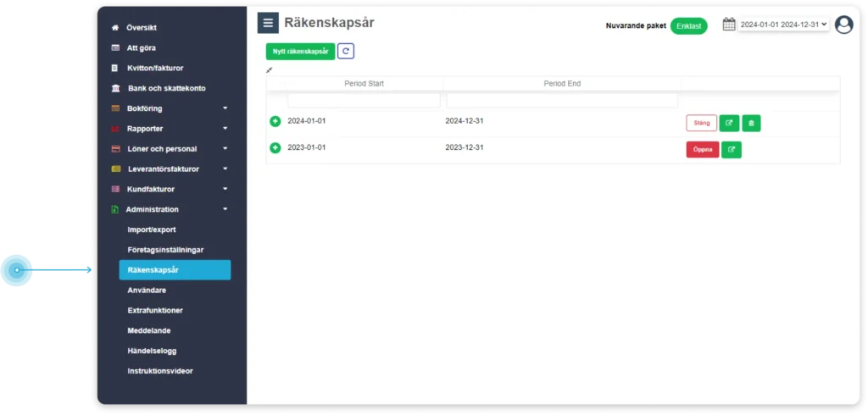Go to Översikt in the sidebar
Screen dimensions: 868x415
tap(142, 28)
